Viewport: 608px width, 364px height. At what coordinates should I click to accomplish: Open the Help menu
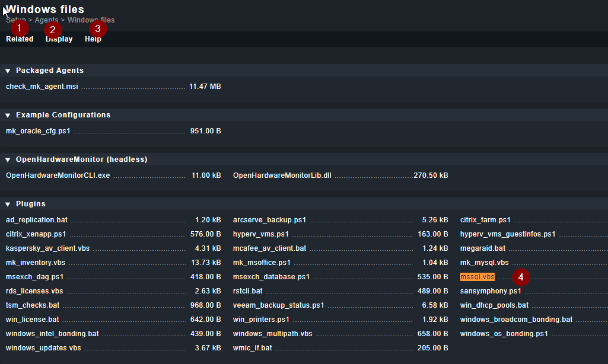click(93, 39)
